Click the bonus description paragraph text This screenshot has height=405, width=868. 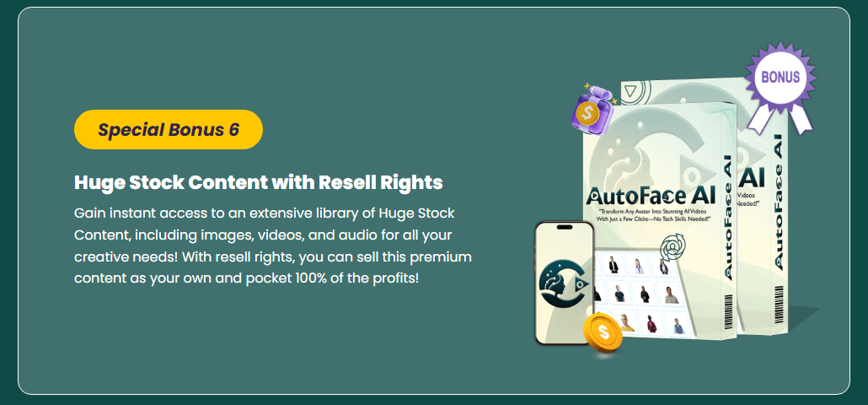coord(273,246)
